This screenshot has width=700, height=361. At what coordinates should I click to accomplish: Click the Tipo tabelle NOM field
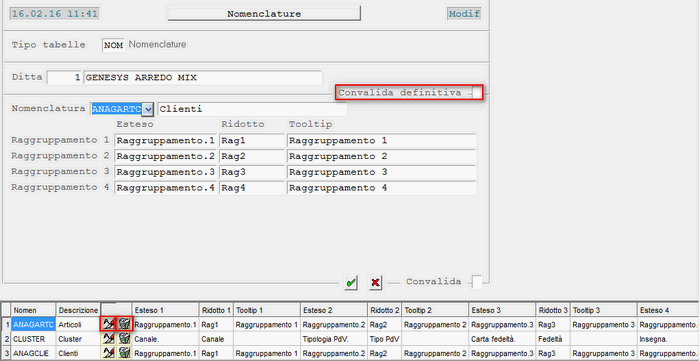113,46
